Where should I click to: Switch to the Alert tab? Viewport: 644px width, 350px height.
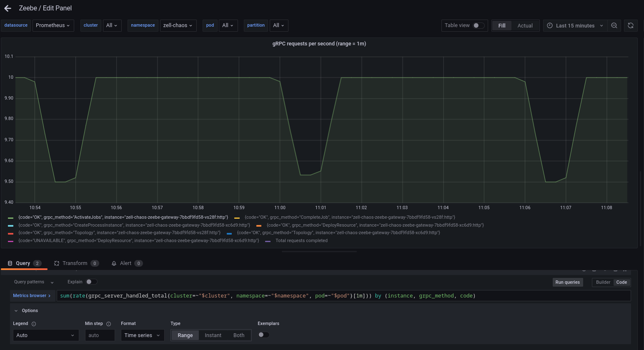tap(127, 263)
